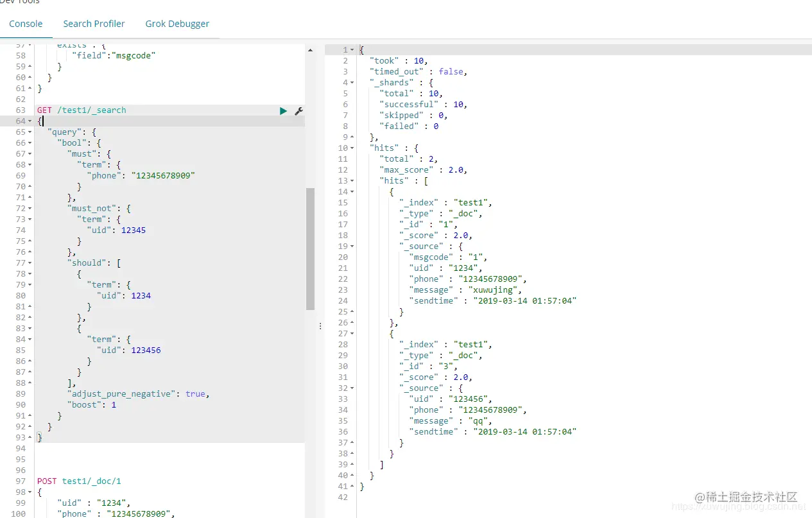Collapse the "query" block at line 65

pyautogui.click(x=30, y=132)
